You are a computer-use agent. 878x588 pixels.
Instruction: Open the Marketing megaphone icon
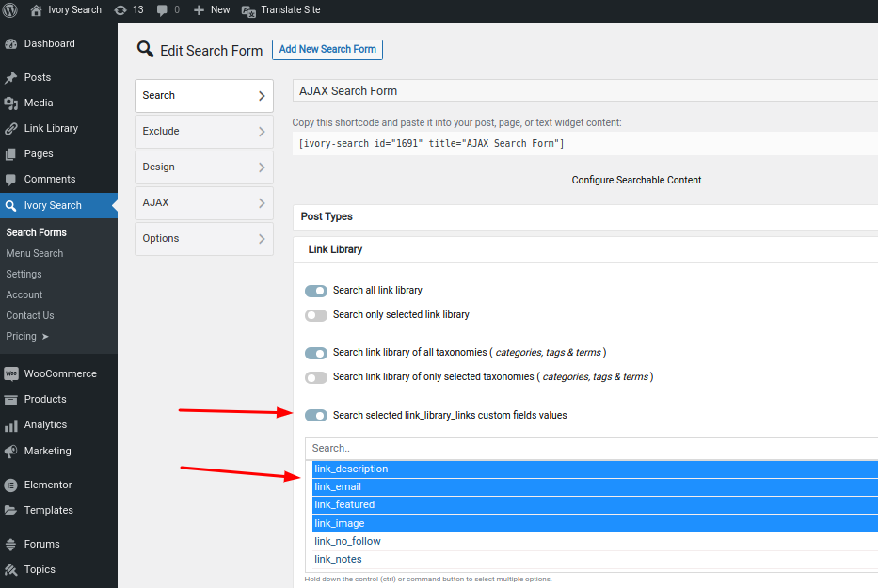click(10, 452)
